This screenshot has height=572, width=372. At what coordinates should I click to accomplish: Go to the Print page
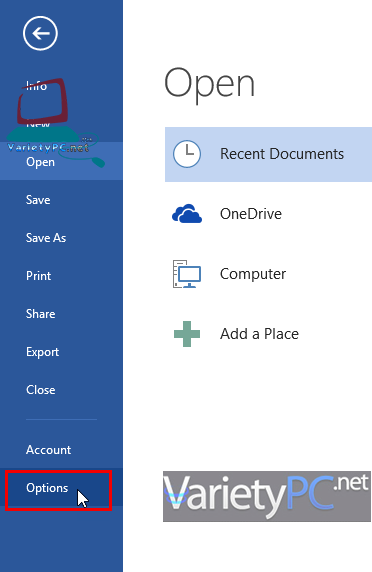tap(38, 276)
